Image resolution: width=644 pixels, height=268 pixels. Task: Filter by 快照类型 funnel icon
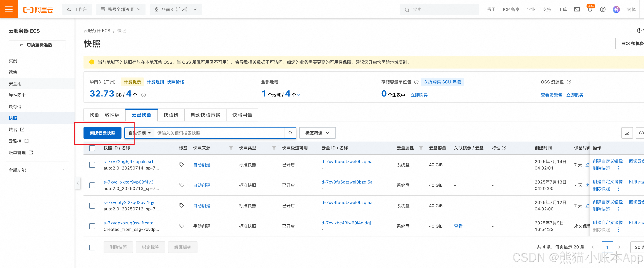tap(274, 148)
